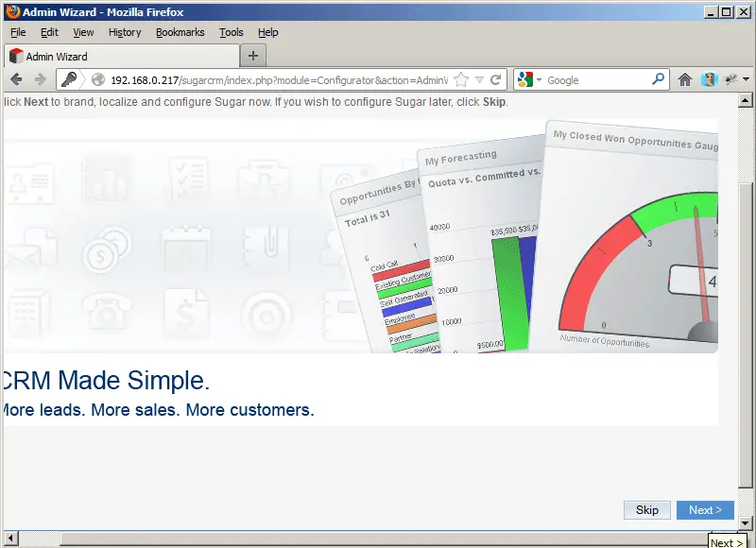Click 'My Closed Won Opportunities' gauge title
Image resolution: width=756 pixels, height=548 pixels.
coord(635,139)
